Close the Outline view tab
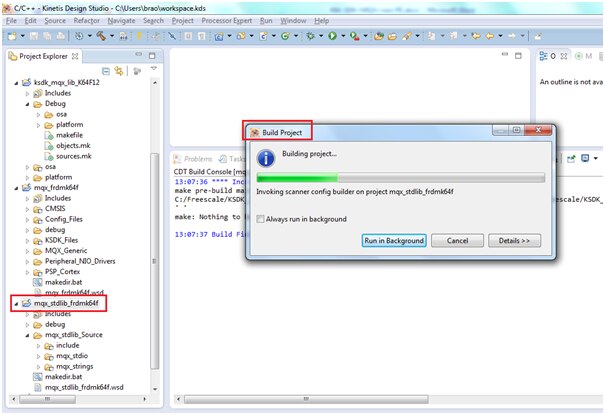605x415 pixels. click(564, 56)
